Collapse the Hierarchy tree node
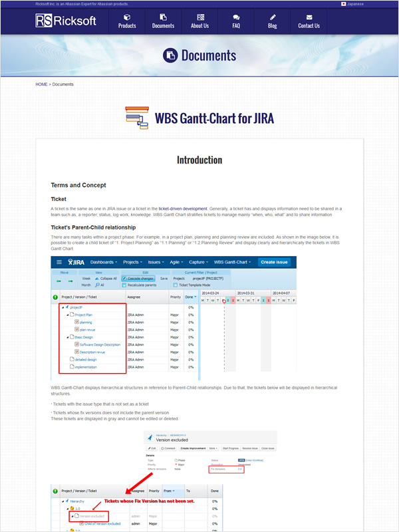 63,501
